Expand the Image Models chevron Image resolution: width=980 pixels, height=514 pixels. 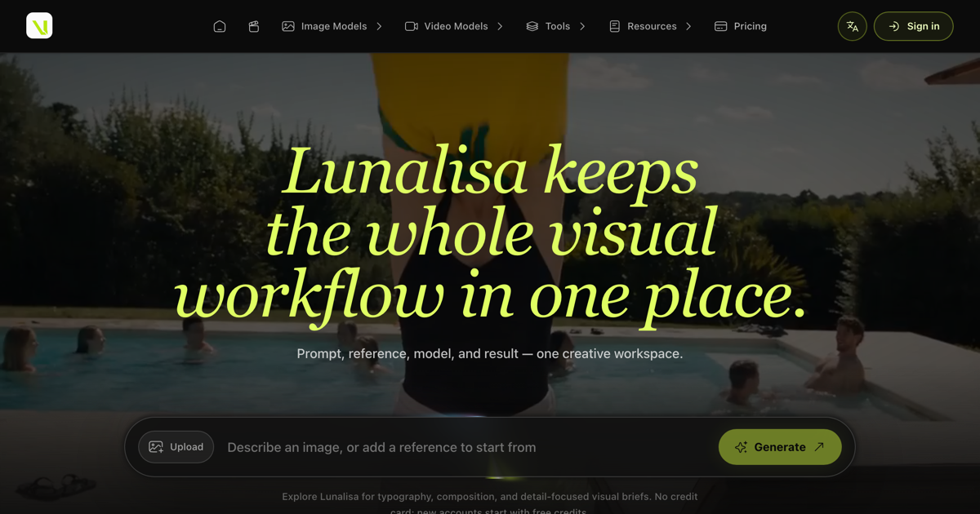(379, 26)
